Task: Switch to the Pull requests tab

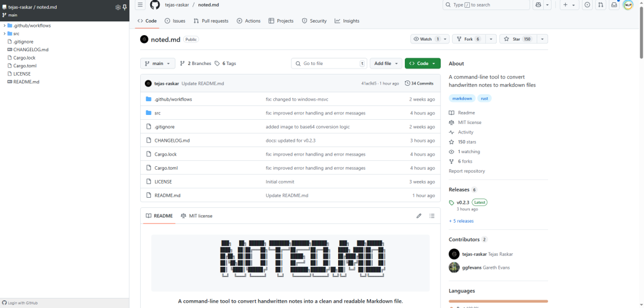Action: [x=210, y=21]
